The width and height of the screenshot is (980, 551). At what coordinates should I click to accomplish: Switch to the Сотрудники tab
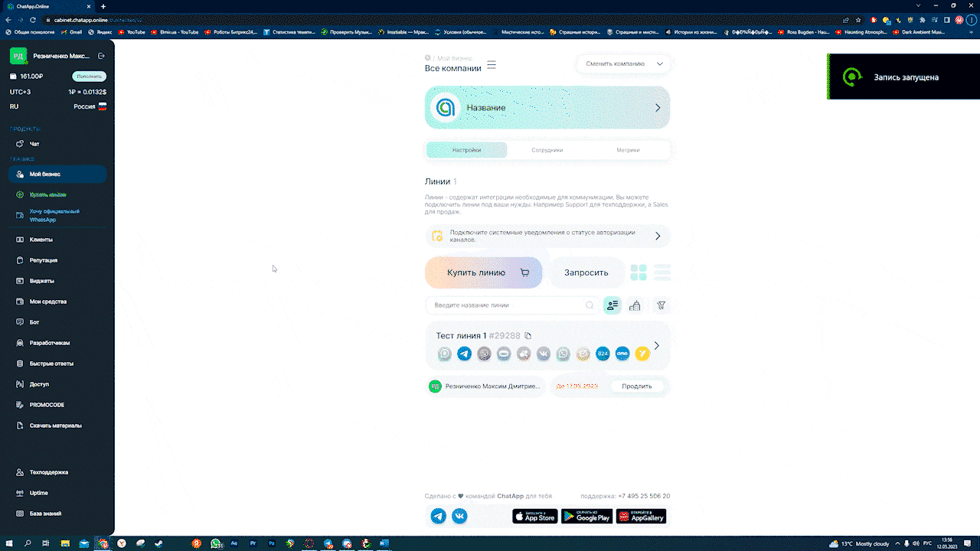pyautogui.click(x=547, y=150)
